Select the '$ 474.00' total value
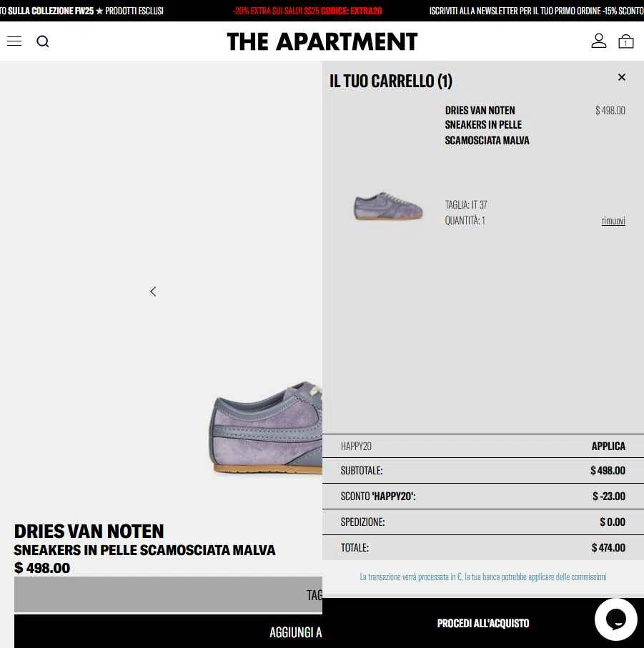 click(x=608, y=548)
